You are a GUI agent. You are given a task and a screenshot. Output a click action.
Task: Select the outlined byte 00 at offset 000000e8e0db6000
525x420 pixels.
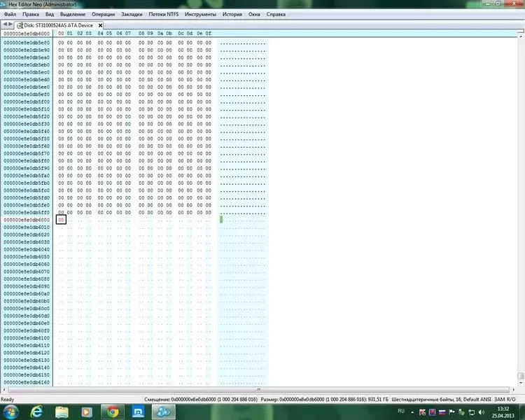(x=61, y=220)
